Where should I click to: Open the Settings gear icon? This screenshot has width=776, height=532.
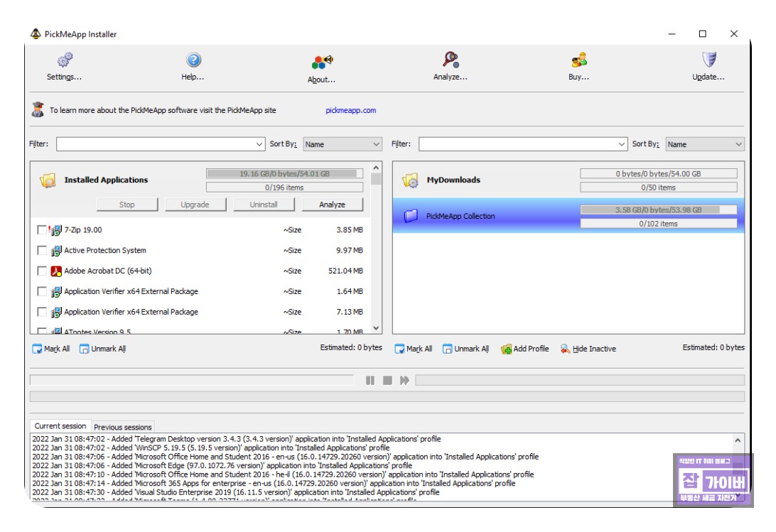pyautogui.click(x=65, y=60)
